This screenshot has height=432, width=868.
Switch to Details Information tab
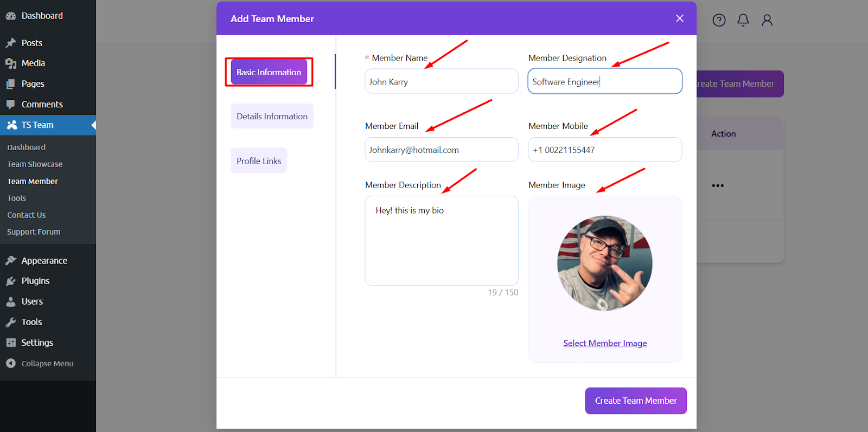(272, 116)
